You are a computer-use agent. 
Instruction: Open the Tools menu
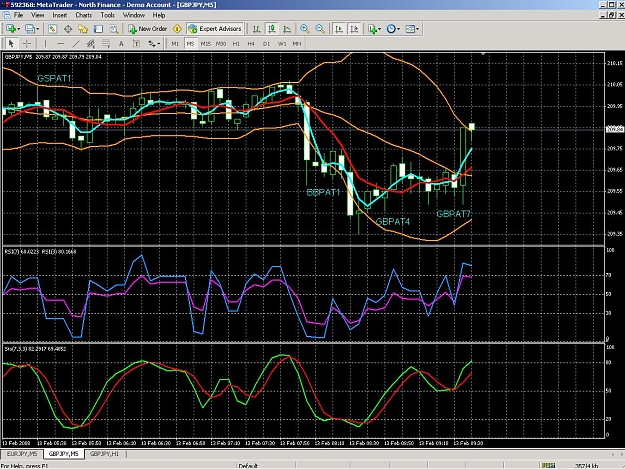click(108, 15)
